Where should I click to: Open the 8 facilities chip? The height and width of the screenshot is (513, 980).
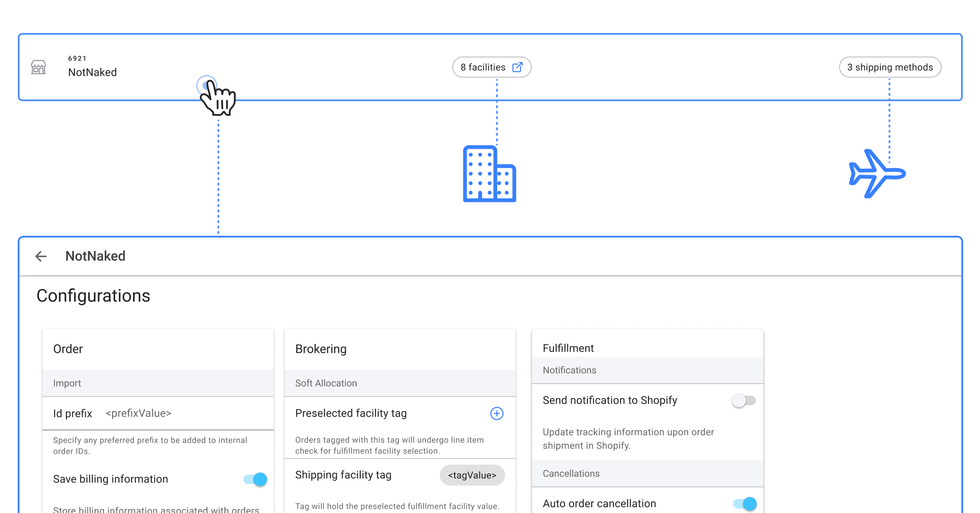[483, 67]
